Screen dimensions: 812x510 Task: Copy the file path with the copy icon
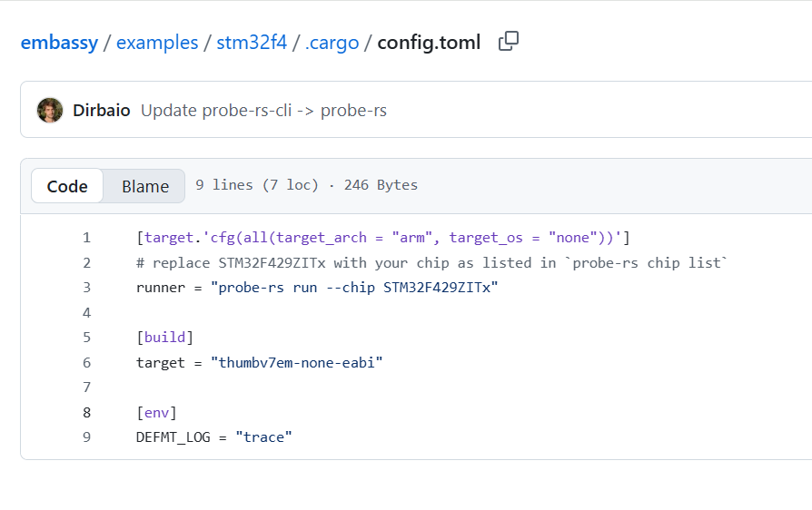tap(509, 42)
